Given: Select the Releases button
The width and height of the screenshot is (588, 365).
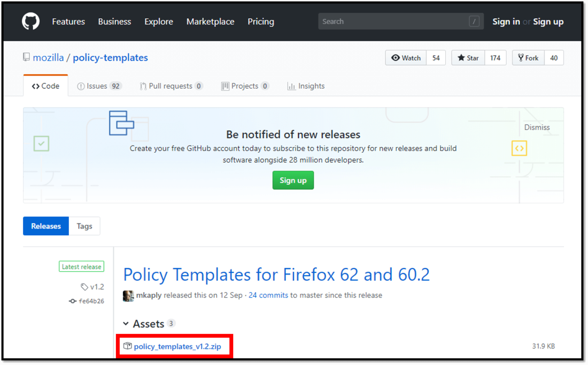Looking at the screenshot, I should point(46,226).
